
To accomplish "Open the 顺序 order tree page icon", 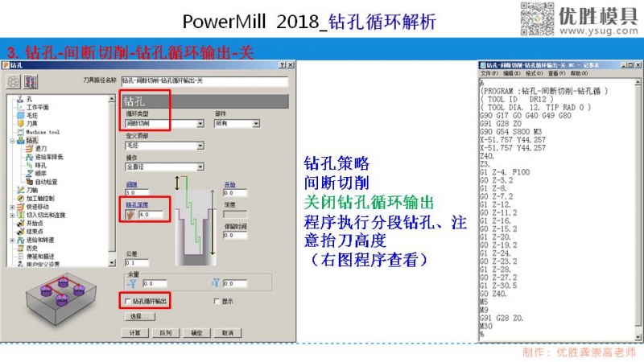I will tap(29, 173).
